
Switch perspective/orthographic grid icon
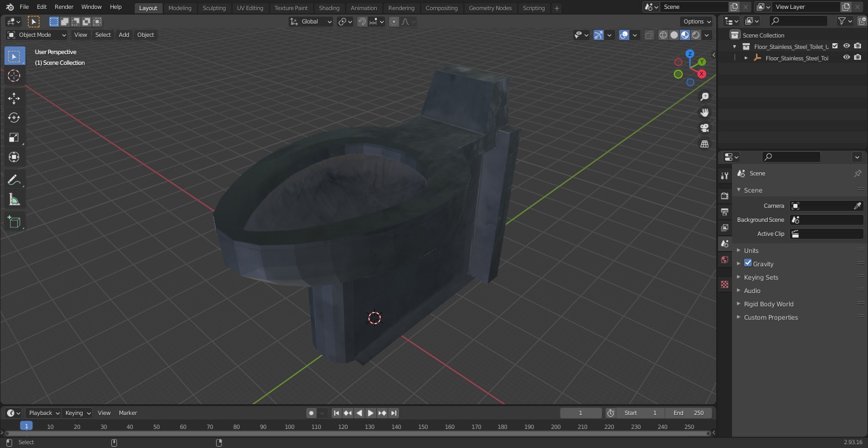click(704, 144)
